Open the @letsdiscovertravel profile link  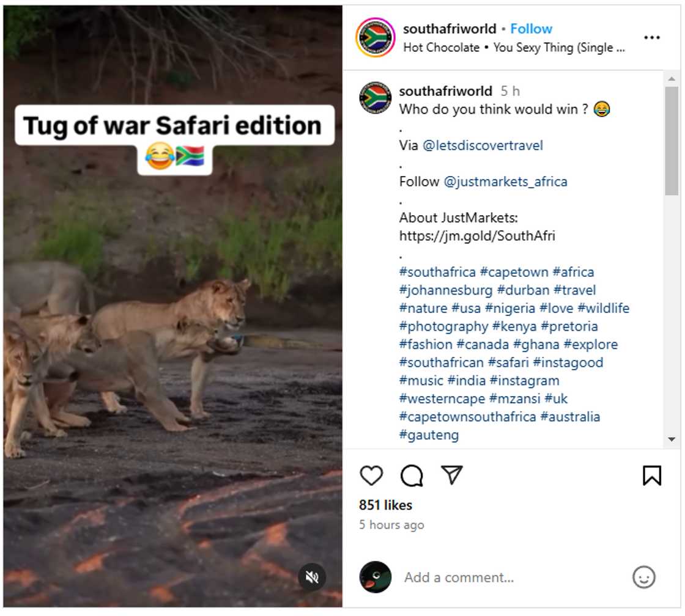coord(483,145)
